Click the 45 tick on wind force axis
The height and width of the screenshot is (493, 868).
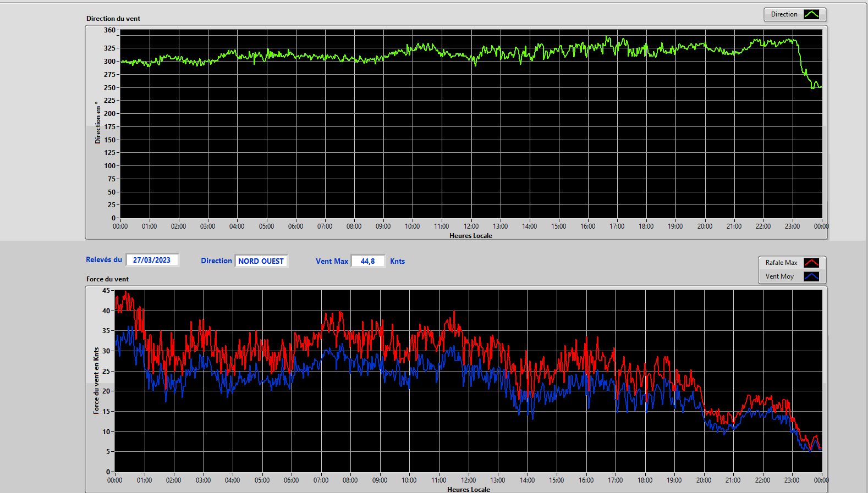(106, 290)
